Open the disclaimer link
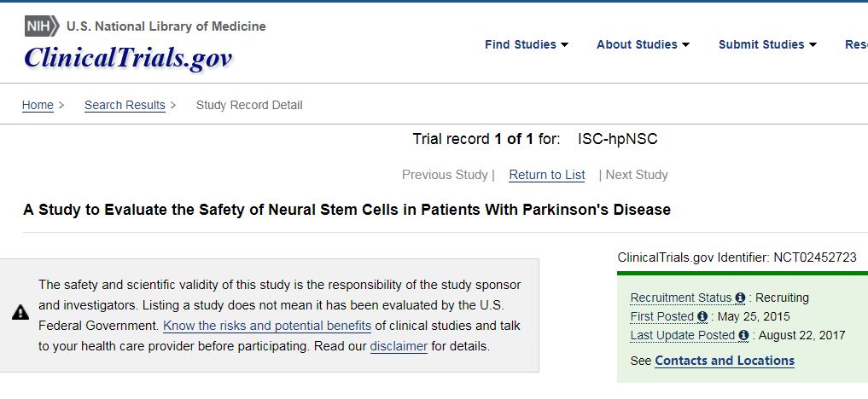The image size is (868, 399). click(x=399, y=346)
